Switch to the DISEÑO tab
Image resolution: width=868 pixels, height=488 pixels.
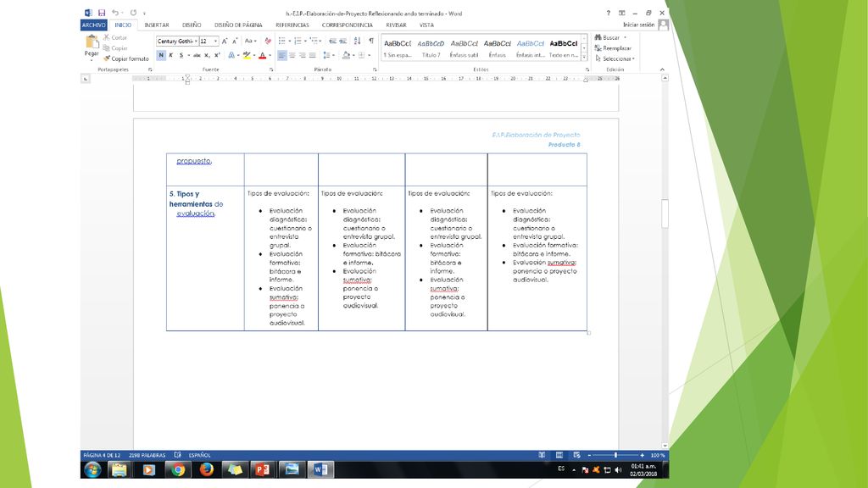(192, 25)
